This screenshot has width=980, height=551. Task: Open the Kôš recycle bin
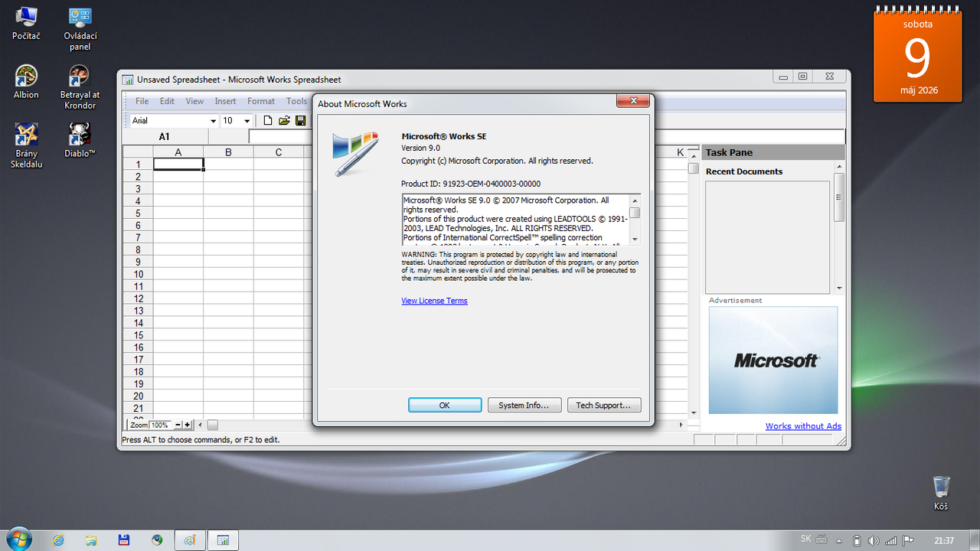coord(941,494)
